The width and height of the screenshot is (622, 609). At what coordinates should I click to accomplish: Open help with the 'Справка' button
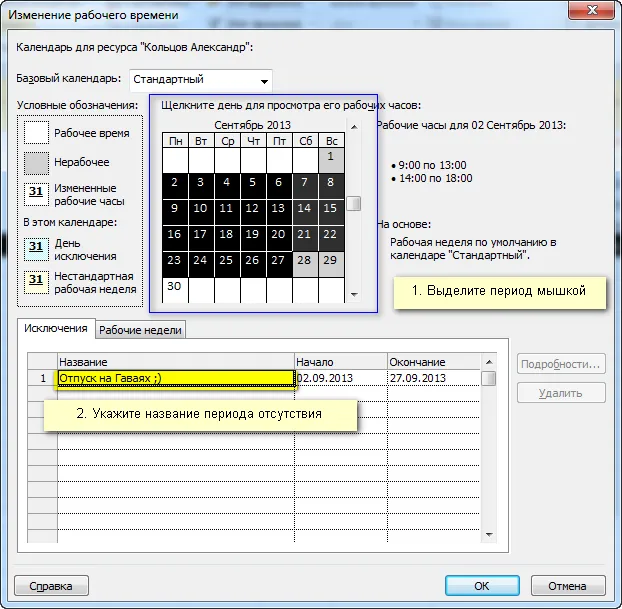click(x=51, y=586)
